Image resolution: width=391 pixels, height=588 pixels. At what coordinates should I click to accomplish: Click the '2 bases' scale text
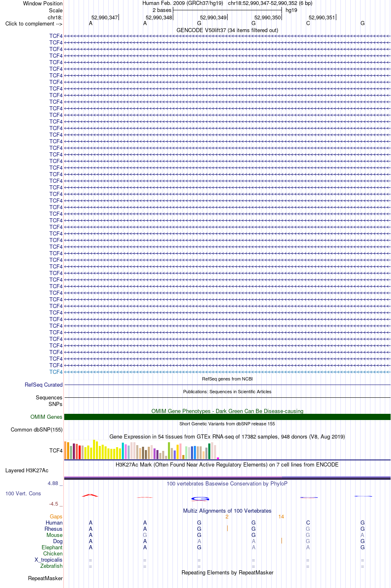tap(162, 10)
